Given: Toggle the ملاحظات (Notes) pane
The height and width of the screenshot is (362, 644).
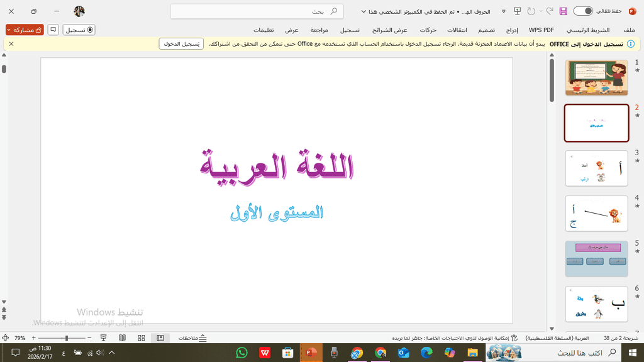Looking at the screenshot, I should [192, 338].
